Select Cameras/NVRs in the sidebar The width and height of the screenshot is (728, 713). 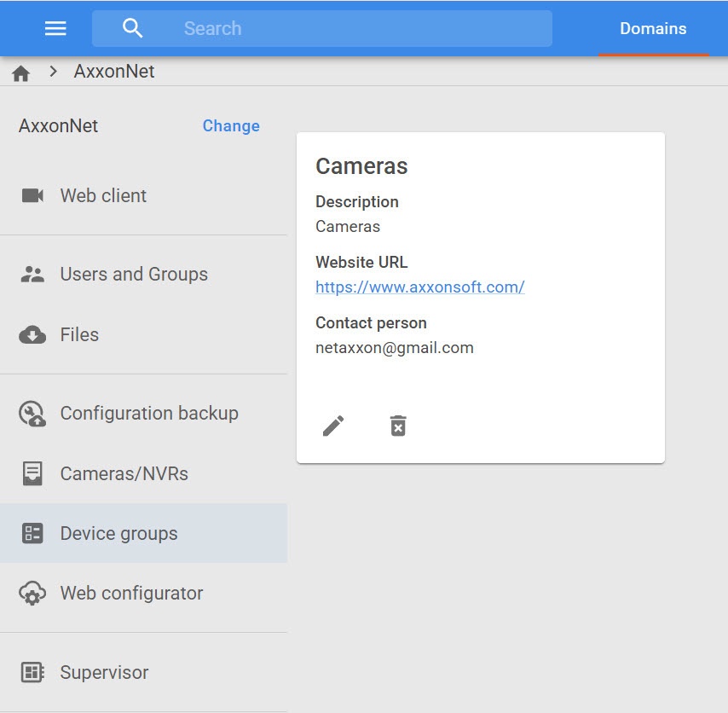pos(124,473)
